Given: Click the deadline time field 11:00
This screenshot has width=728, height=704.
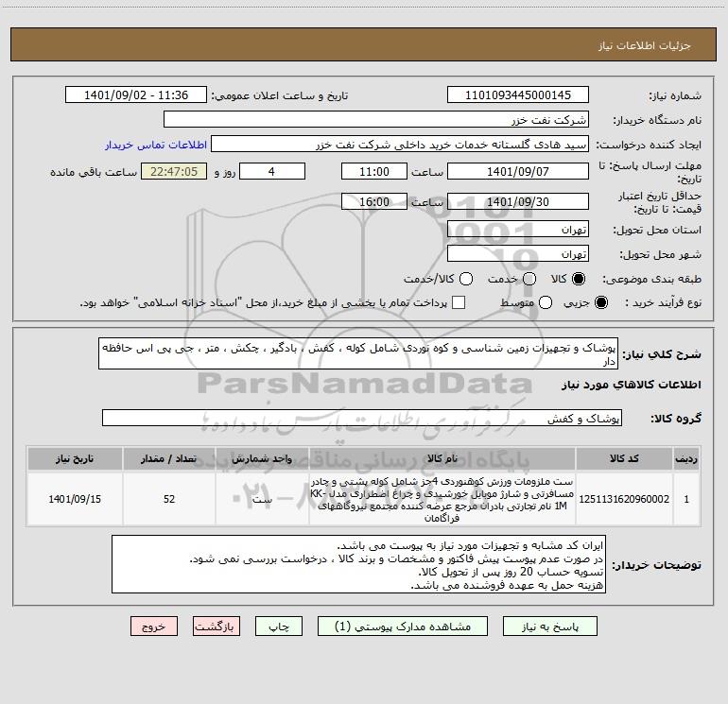Looking at the screenshot, I should click(x=374, y=171).
